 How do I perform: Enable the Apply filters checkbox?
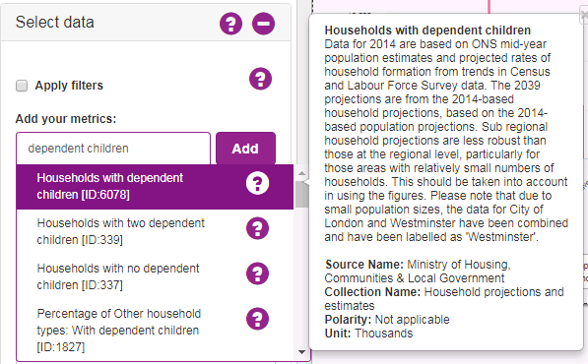[22, 86]
